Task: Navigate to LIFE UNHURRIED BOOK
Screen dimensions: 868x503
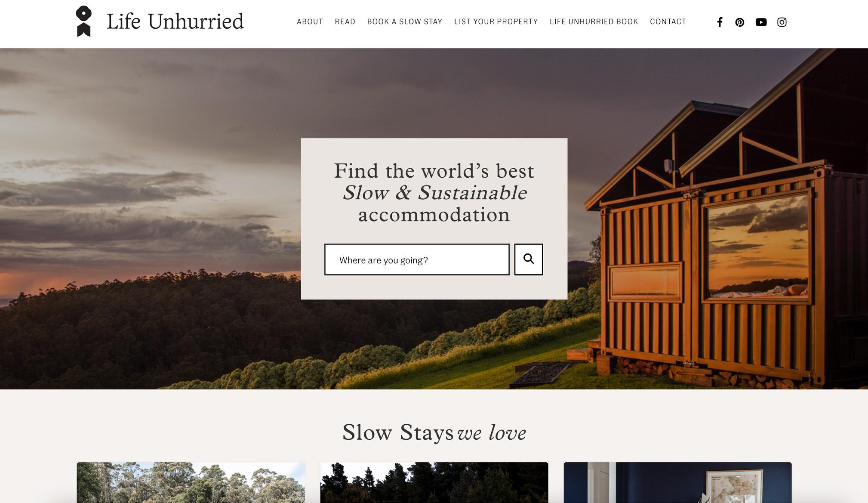Action: (x=594, y=22)
